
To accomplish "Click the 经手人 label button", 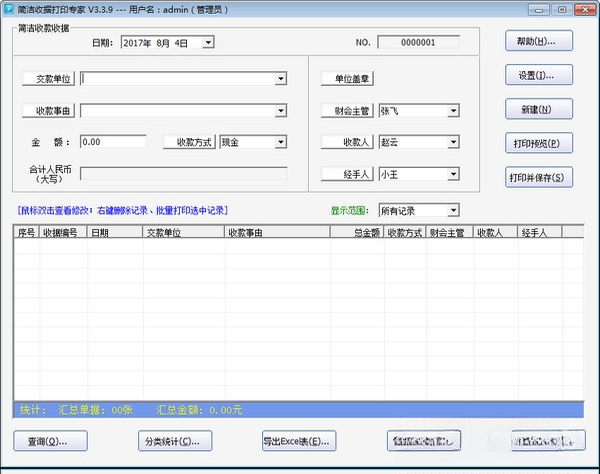I will (x=347, y=174).
